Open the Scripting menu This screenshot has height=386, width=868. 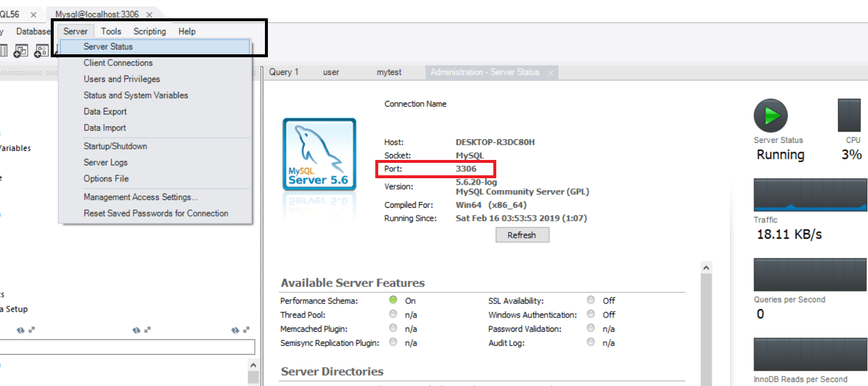point(150,31)
